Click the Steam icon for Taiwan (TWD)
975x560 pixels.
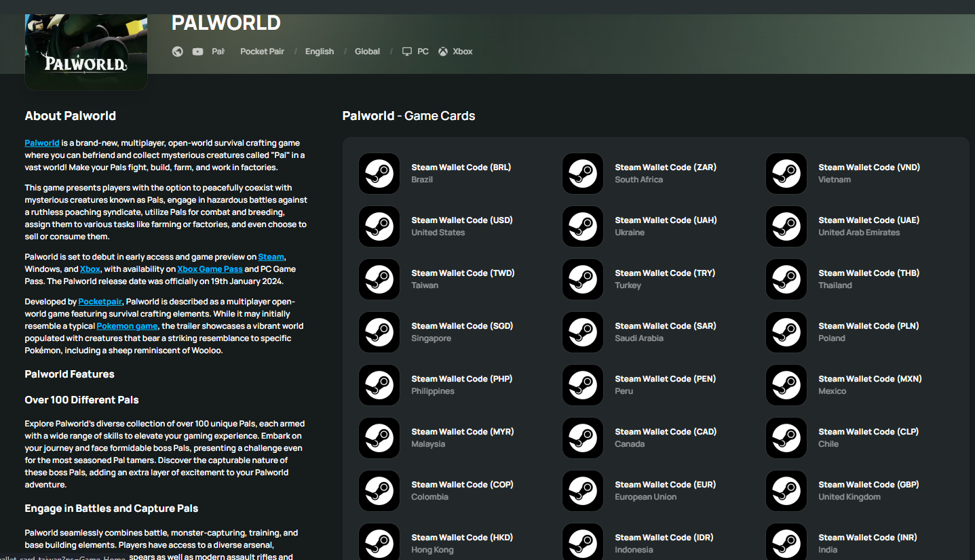379,279
